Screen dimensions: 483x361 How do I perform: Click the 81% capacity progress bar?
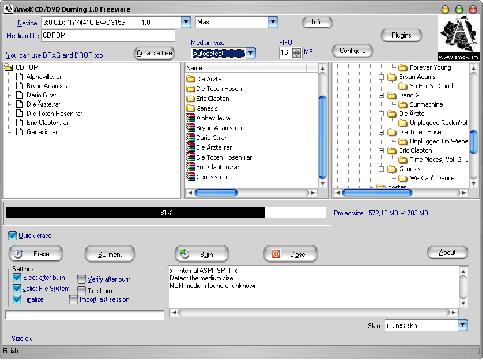tap(166, 212)
